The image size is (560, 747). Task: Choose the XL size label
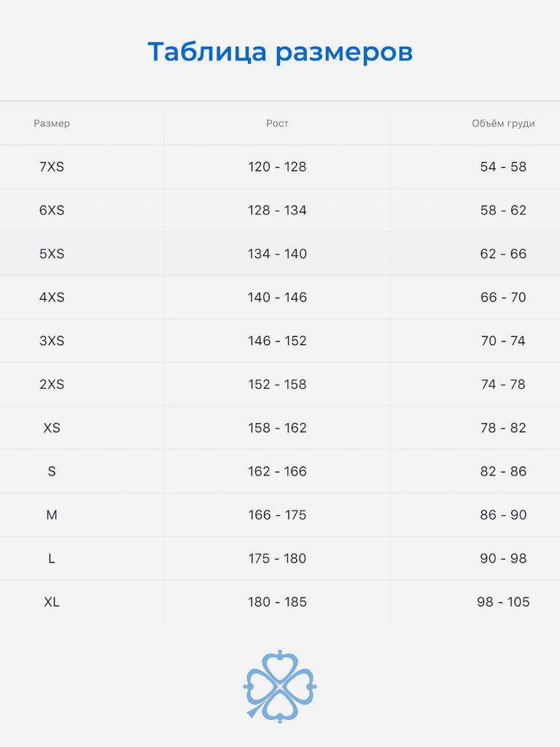point(52,602)
